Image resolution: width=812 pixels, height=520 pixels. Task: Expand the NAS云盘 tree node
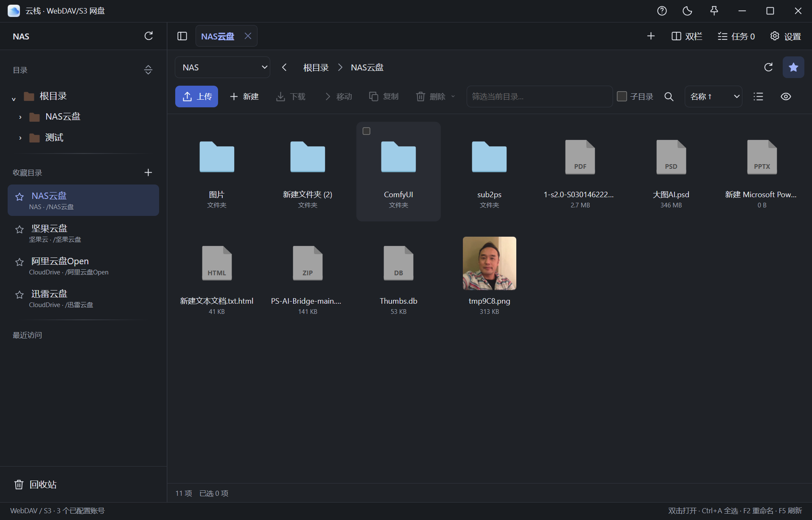pos(20,117)
